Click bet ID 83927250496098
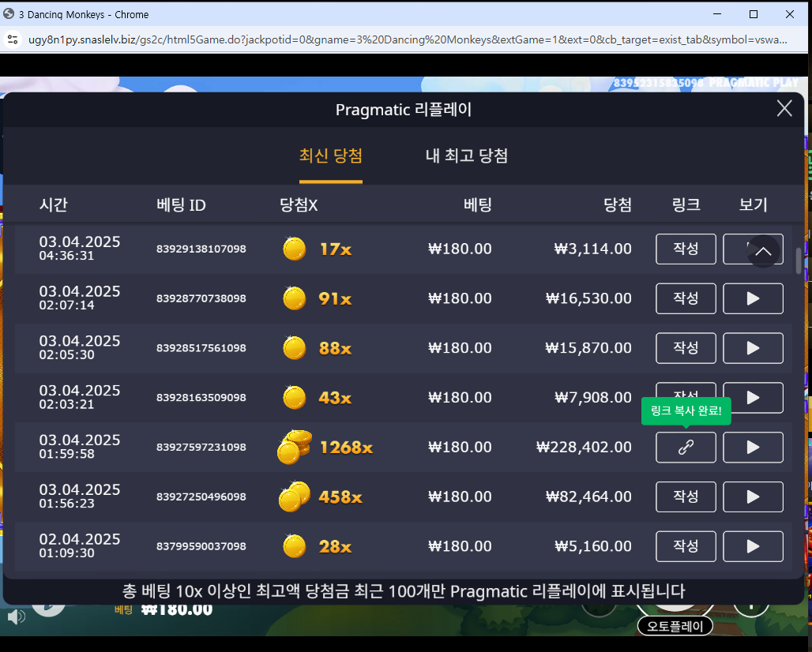This screenshot has height=652, width=812. tap(201, 496)
